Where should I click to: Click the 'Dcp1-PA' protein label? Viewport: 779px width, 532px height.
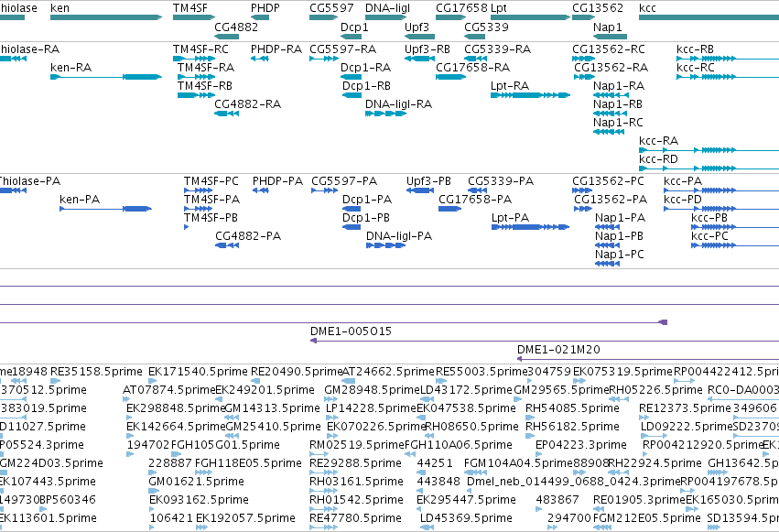coord(367,200)
